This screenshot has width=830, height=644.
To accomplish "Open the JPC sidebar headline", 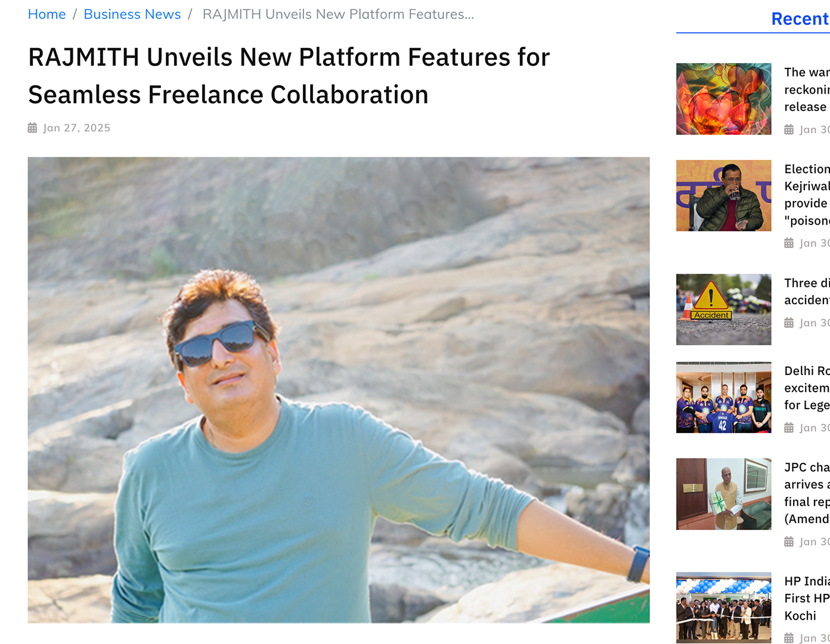I will 807,493.
